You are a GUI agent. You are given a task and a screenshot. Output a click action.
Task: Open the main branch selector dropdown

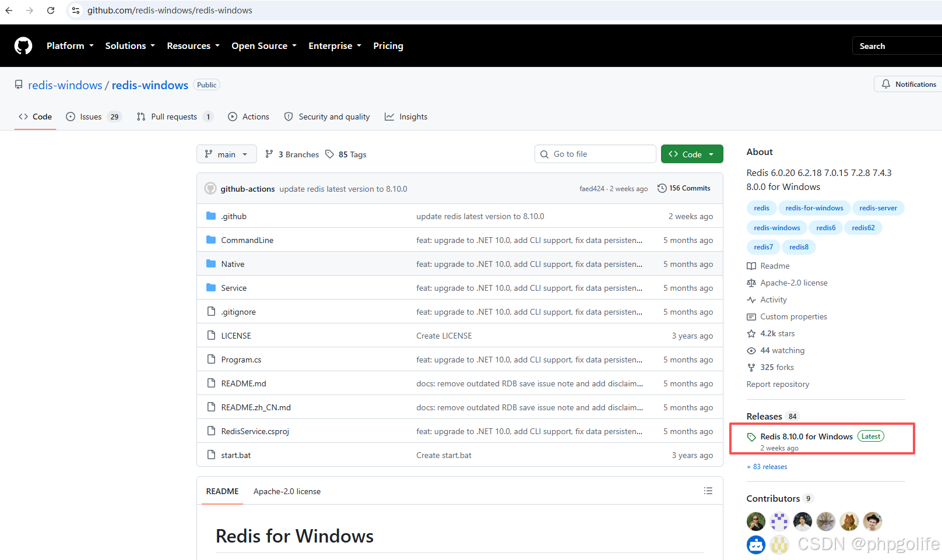pos(227,154)
